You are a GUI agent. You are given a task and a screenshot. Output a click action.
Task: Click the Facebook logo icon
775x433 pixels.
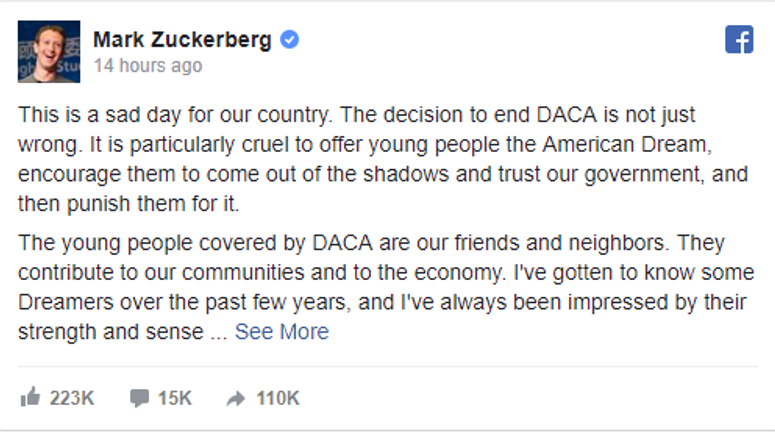[x=739, y=40]
